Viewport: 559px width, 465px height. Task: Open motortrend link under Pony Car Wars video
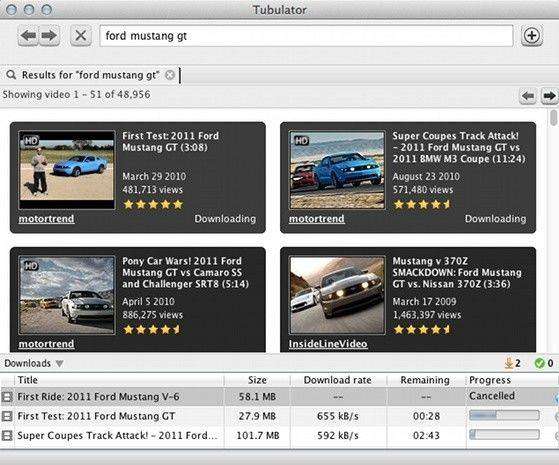[46, 344]
